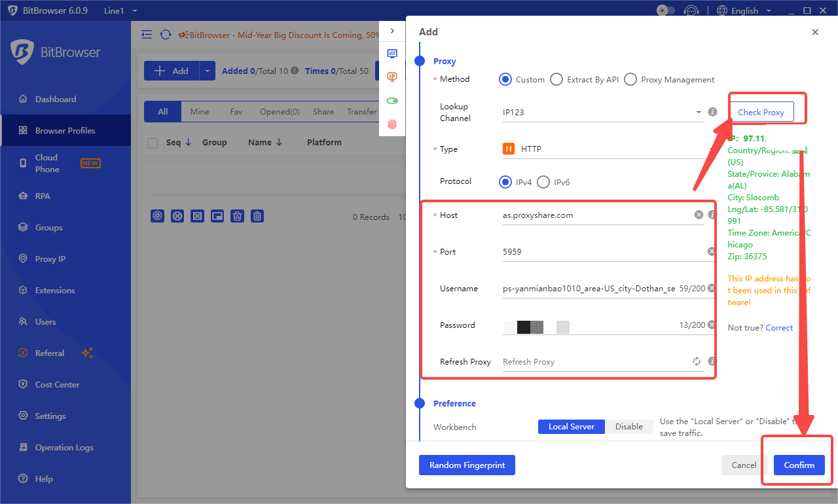Click the window layout icon below the table
This screenshot has width=838, height=504.
[x=217, y=216]
